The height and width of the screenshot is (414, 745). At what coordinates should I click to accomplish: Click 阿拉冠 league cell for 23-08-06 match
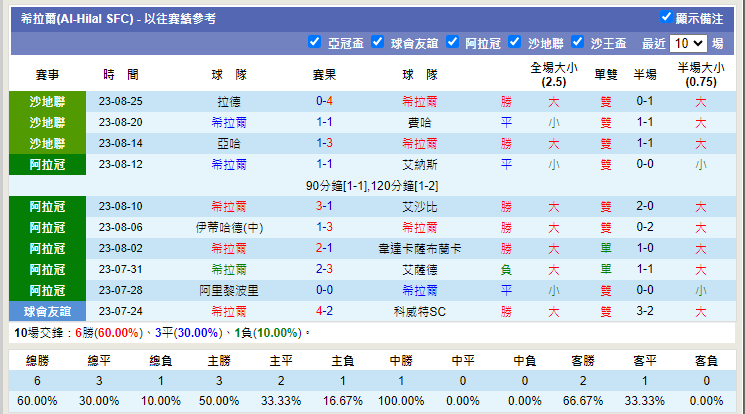pyautogui.click(x=48, y=228)
